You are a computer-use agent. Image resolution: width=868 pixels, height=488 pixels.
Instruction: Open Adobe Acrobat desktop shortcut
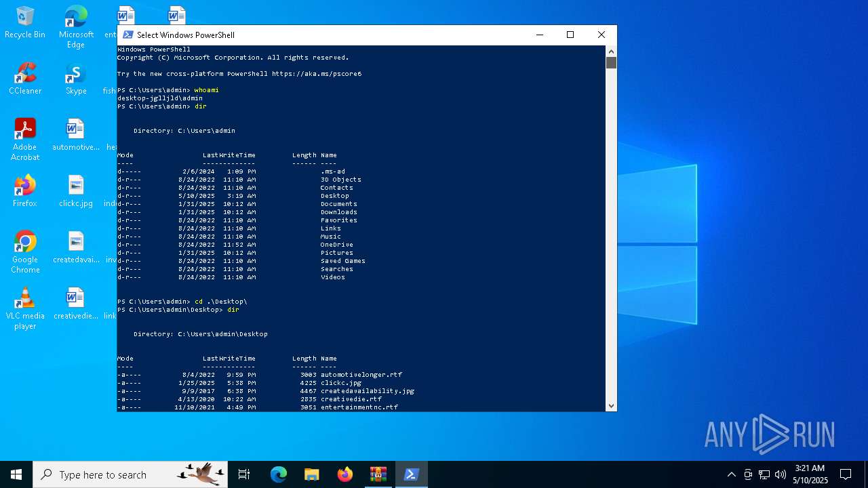pos(25,140)
